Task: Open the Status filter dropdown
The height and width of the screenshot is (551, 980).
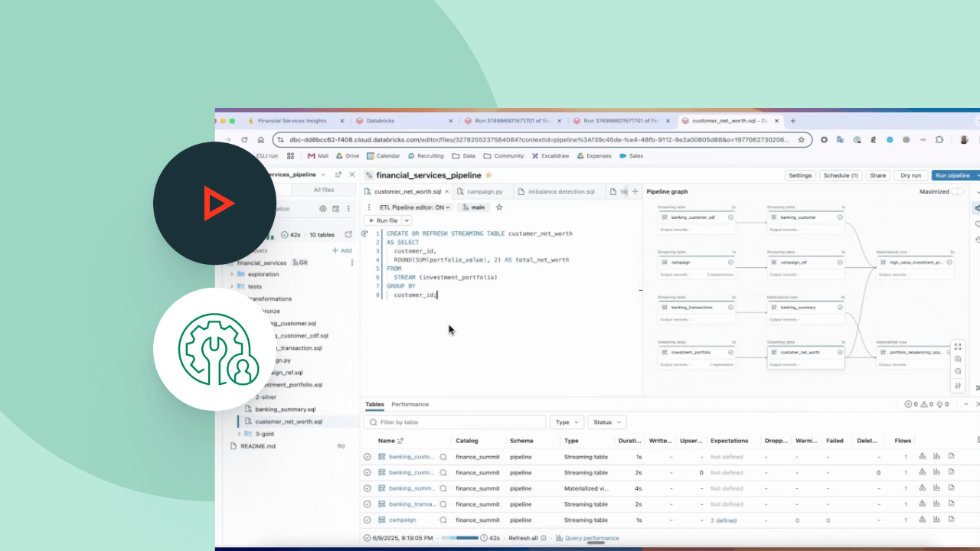Action: point(607,422)
